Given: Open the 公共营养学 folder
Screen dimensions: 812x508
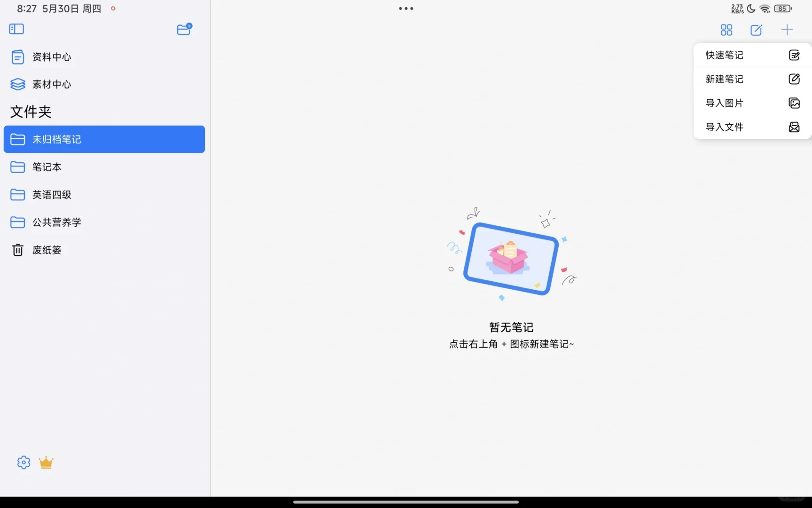Looking at the screenshot, I should point(57,222).
